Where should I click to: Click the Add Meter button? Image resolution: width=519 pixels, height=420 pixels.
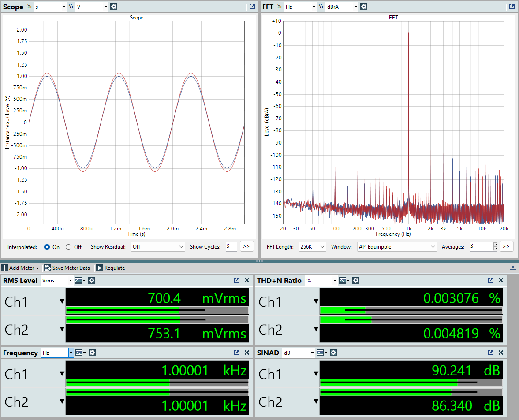[x=20, y=268]
